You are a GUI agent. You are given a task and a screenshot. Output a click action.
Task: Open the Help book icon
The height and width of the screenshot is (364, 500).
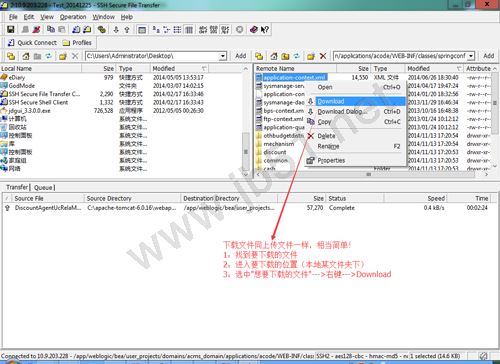[254, 30]
